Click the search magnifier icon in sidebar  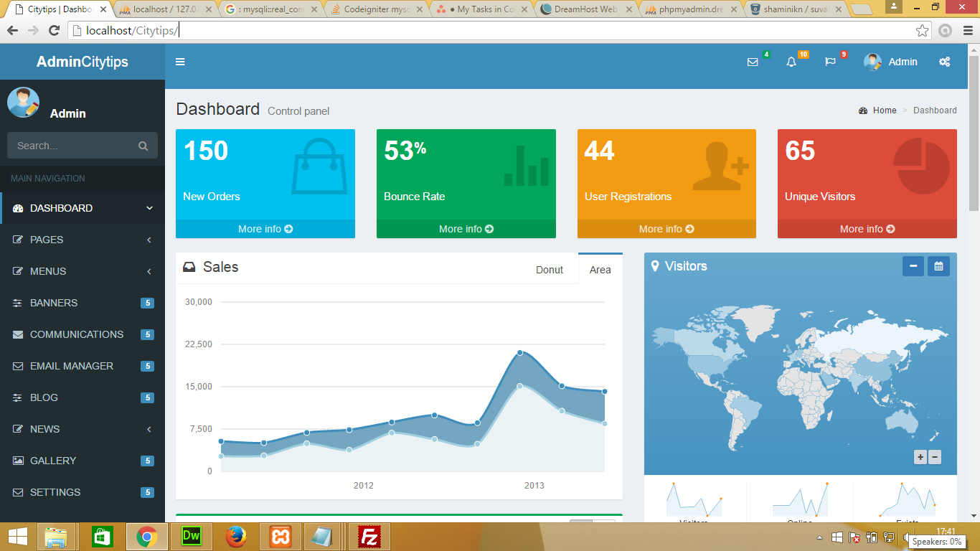tap(143, 146)
